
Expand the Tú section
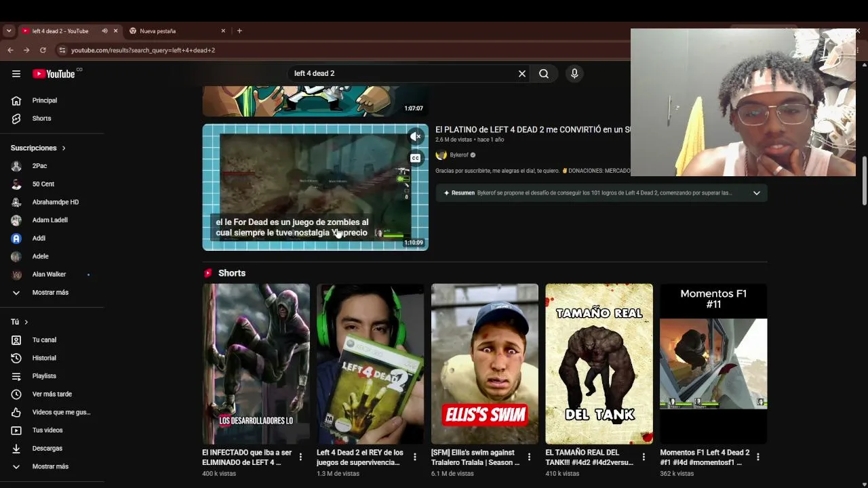click(x=19, y=322)
